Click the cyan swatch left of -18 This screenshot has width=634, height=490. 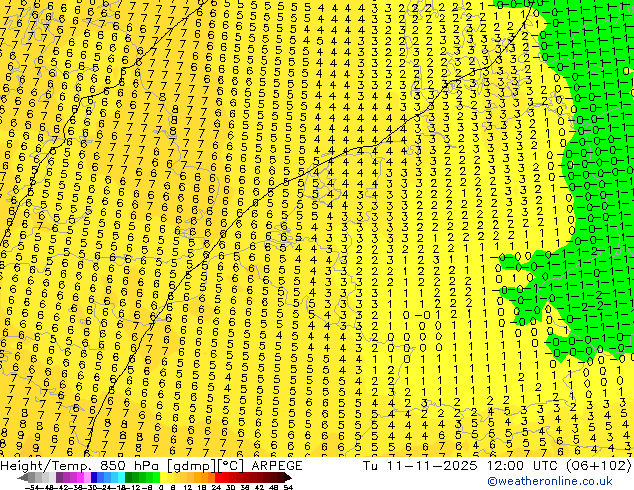coord(121,477)
